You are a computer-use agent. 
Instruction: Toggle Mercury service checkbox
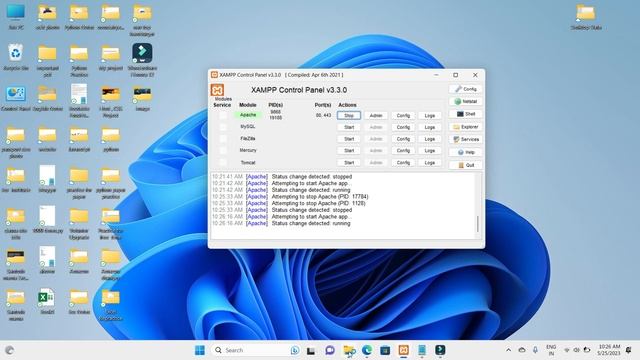click(223, 151)
